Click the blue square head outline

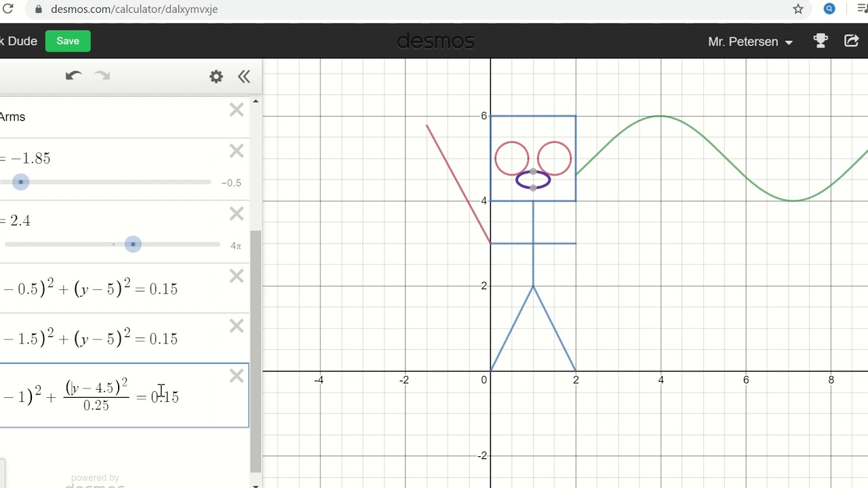(x=533, y=116)
